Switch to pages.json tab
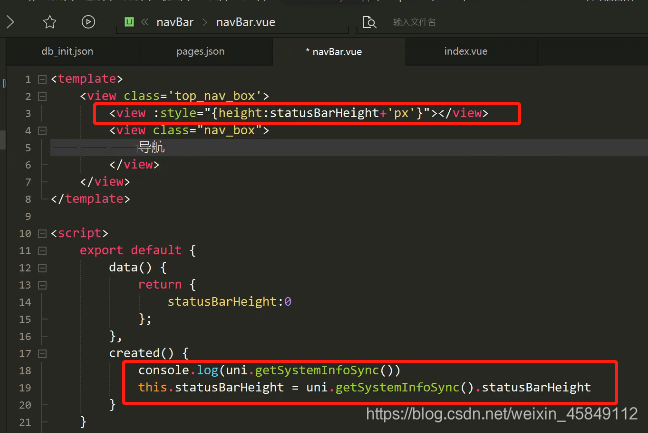Image resolution: width=648 pixels, height=433 pixels. click(x=200, y=52)
